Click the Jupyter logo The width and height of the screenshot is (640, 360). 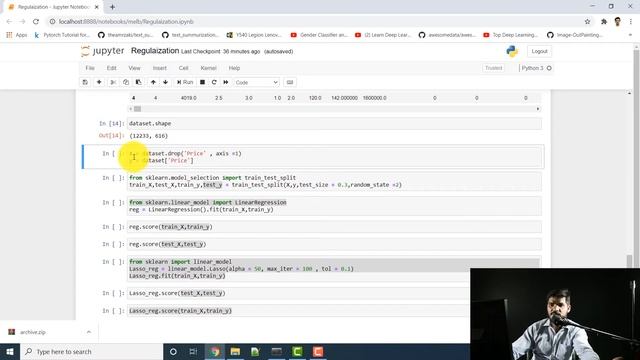103,51
